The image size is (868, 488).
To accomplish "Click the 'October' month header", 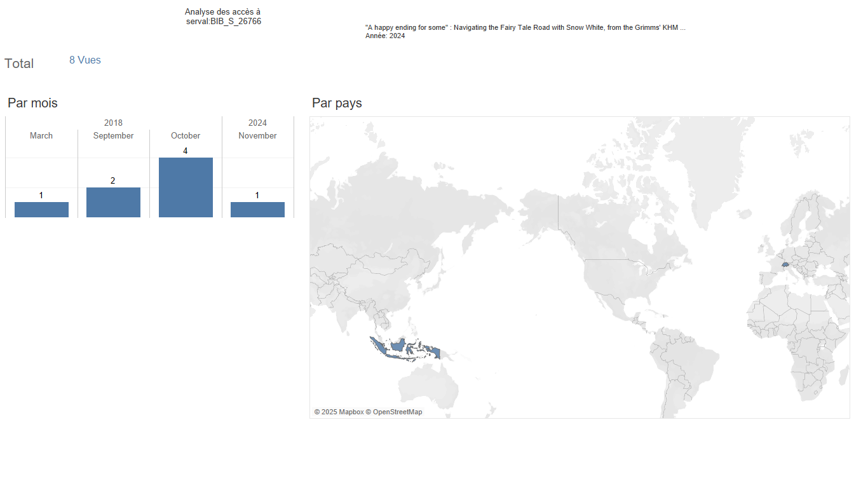I will [x=186, y=135].
